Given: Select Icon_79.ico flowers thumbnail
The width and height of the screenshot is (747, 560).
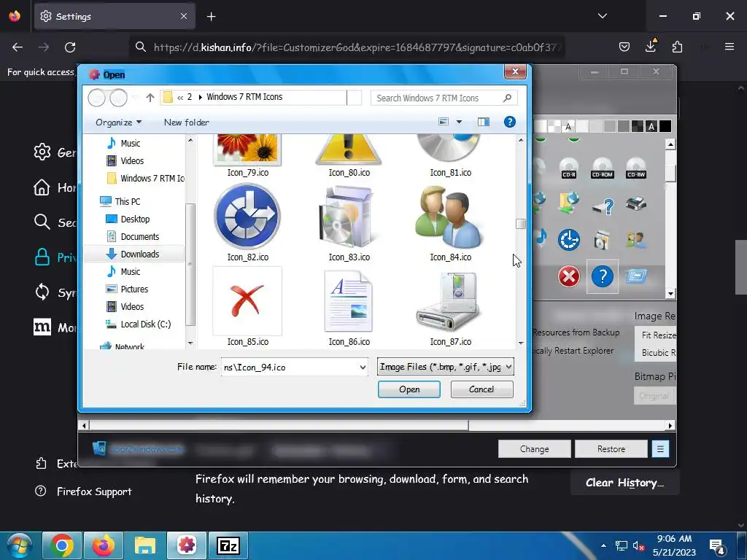Looking at the screenshot, I should [247, 149].
